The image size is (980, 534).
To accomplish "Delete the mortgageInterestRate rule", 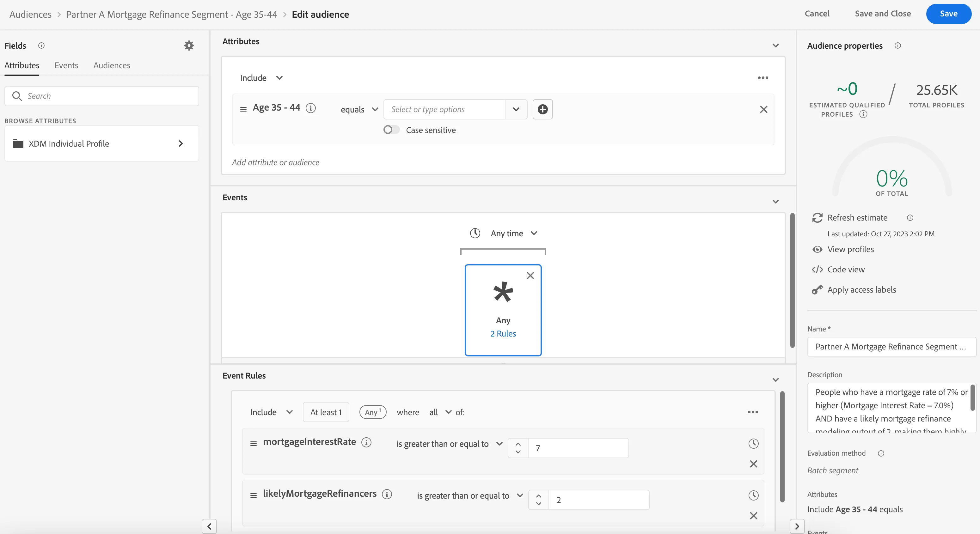I will pyautogui.click(x=753, y=464).
